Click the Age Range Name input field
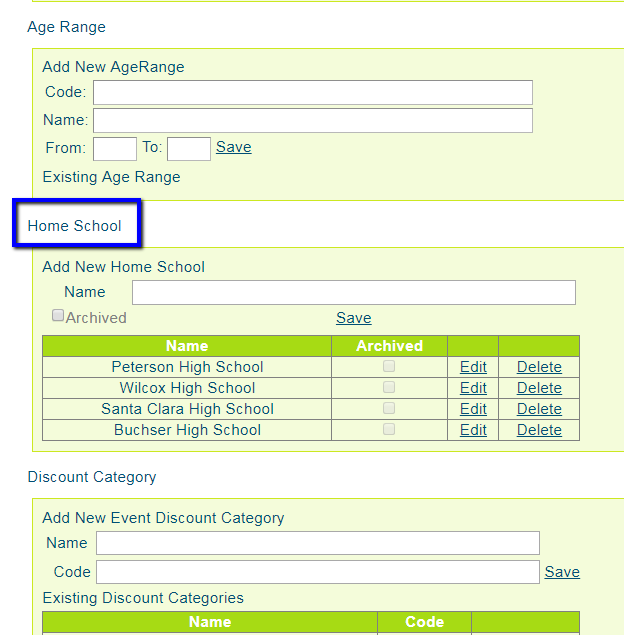 point(312,121)
